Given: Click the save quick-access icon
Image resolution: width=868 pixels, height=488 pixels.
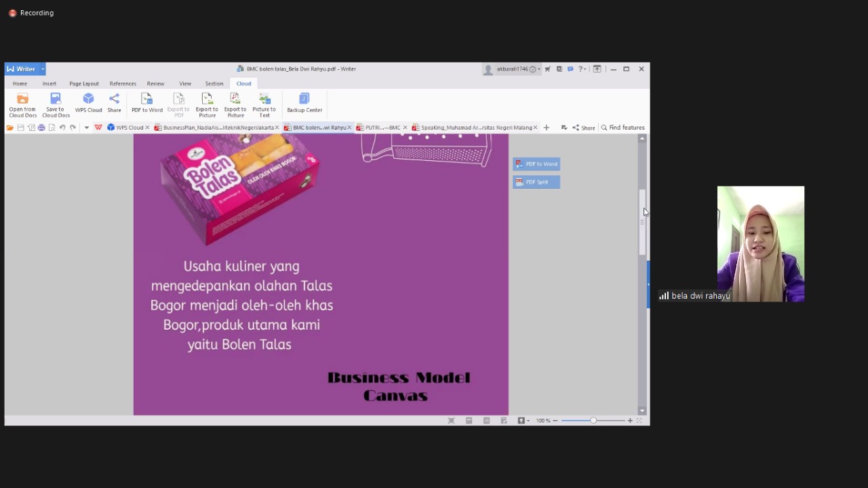Looking at the screenshot, I should click(20, 128).
